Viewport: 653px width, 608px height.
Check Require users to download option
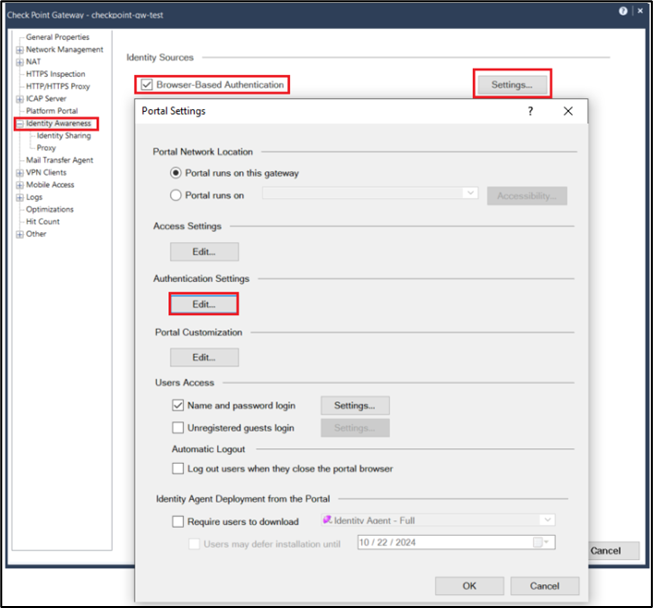[x=179, y=521]
